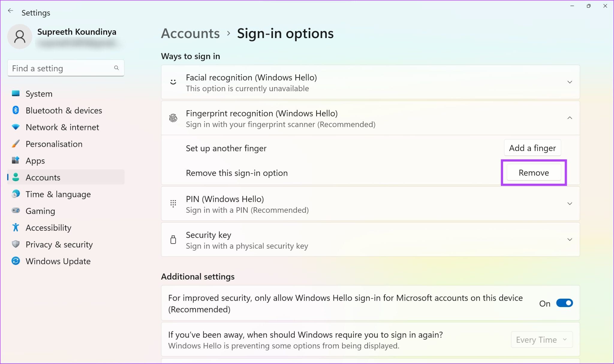Expand the Facial recognition section
The height and width of the screenshot is (364, 614).
coord(569,82)
